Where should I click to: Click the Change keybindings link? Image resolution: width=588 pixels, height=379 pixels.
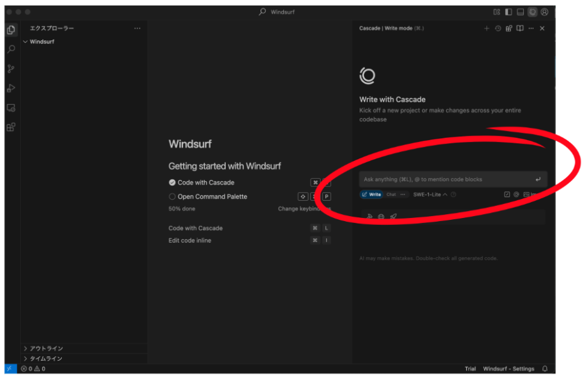pos(304,209)
